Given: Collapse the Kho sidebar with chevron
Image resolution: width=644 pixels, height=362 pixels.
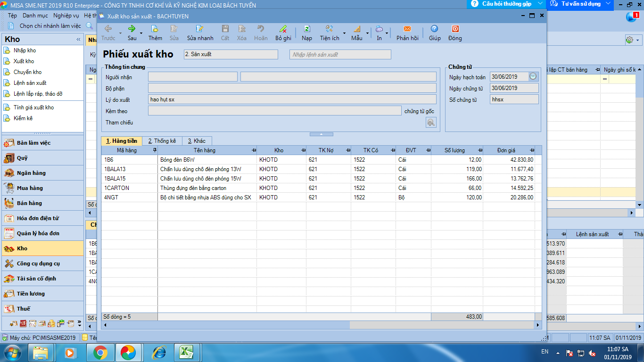Looking at the screenshot, I should (78, 40).
